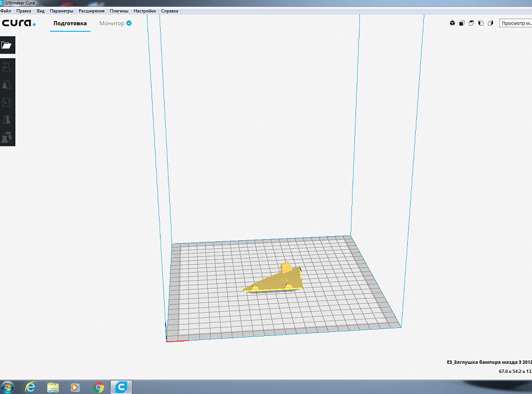This screenshot has width=532, height=394.
Task: Select the Rotate tool in sidebar
Action: pos(7,102)
